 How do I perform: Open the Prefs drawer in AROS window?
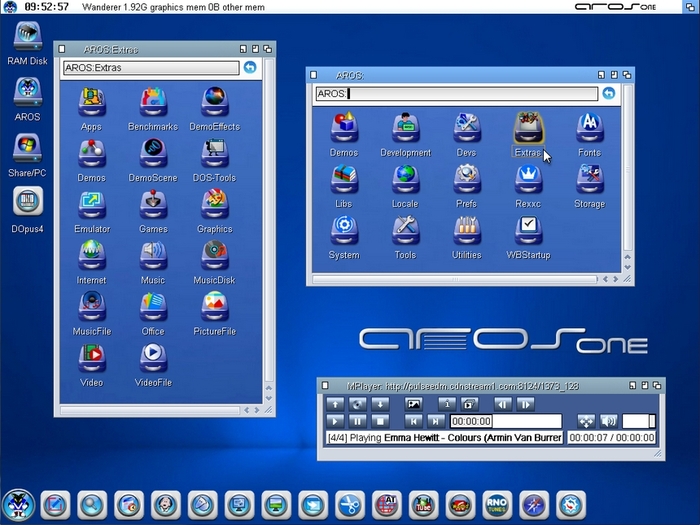pyautogui.click(x=466, y=178)
